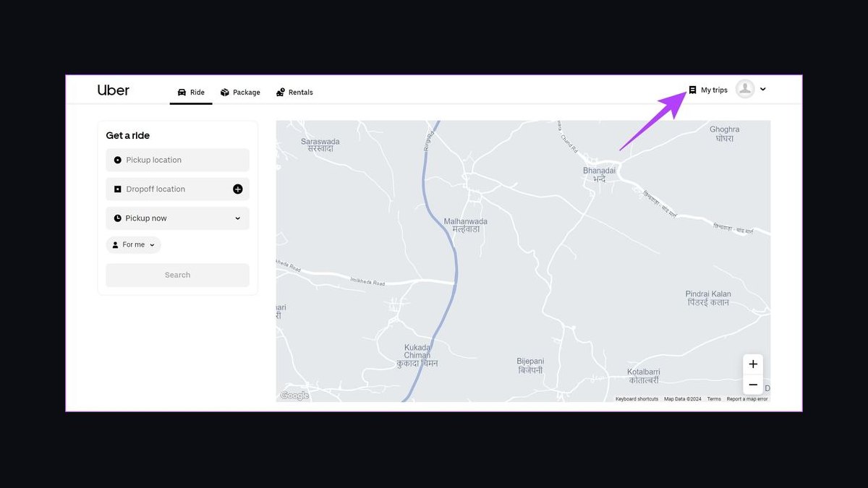Focus the Pickup location field

177,160
